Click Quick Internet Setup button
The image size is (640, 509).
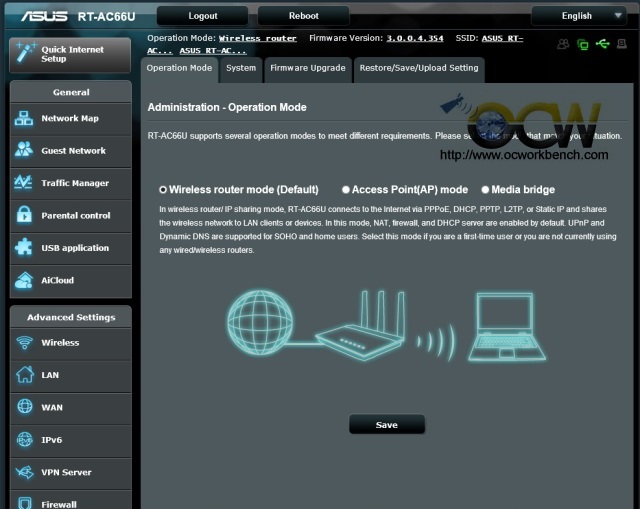[70, 55]
